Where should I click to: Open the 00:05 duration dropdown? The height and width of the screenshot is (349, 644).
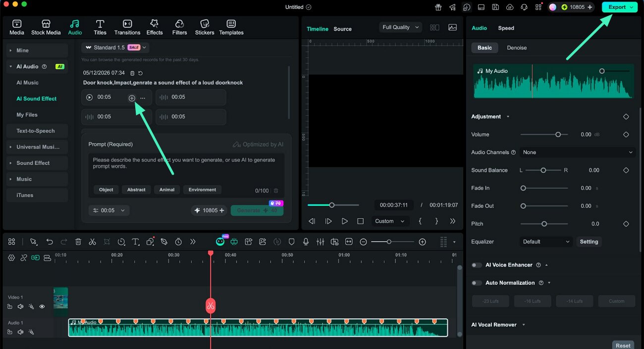(x=109, y=210)
